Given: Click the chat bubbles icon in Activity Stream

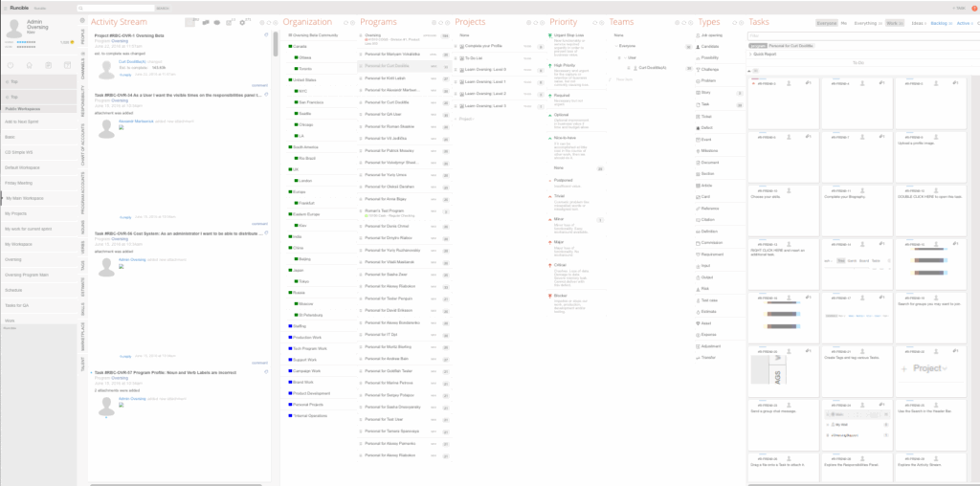Looking at the screenshot, I should tap(206, 23).
